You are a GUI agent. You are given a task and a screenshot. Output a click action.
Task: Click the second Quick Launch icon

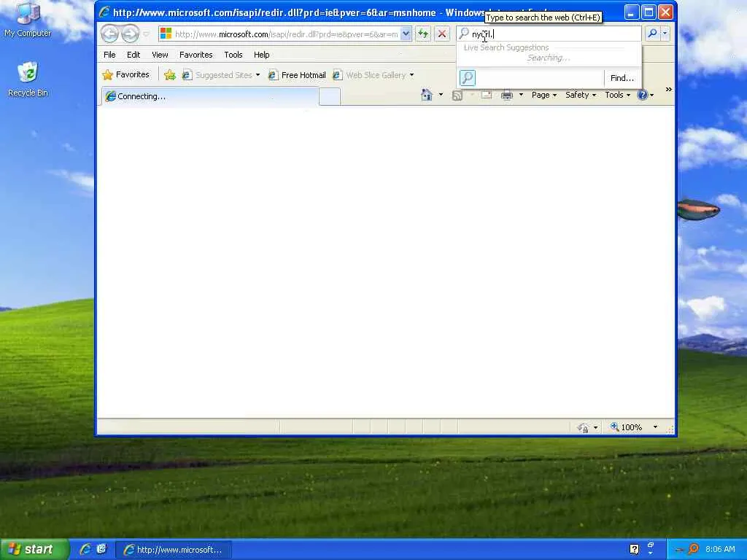coord(101,549)
